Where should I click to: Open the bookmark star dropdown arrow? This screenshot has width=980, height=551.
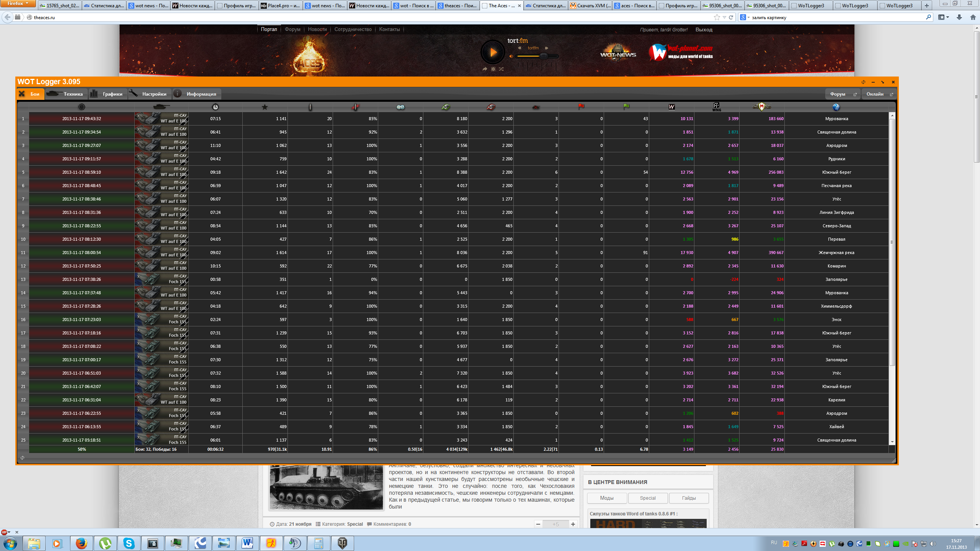point(724,17)
